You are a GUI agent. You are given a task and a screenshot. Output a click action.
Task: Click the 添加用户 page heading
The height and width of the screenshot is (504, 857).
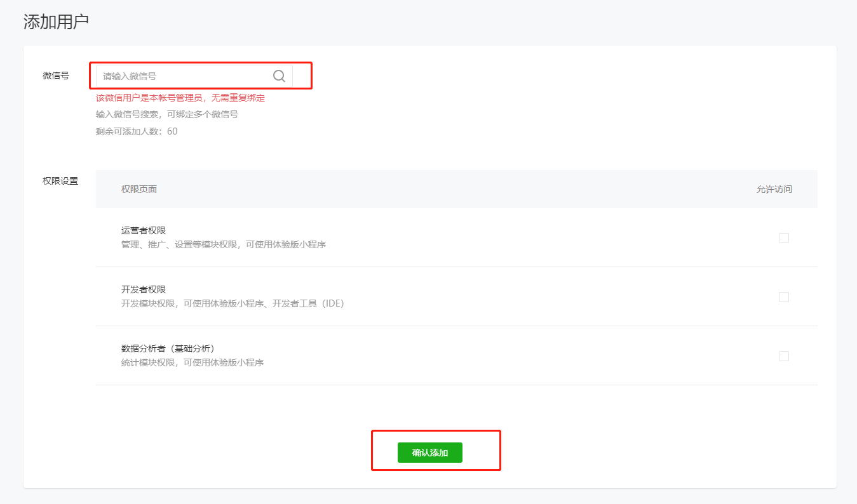point(56,22)
